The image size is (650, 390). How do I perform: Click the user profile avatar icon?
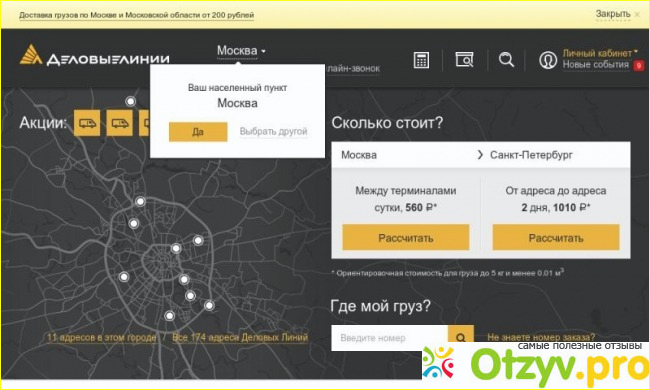tap(548, 60)
